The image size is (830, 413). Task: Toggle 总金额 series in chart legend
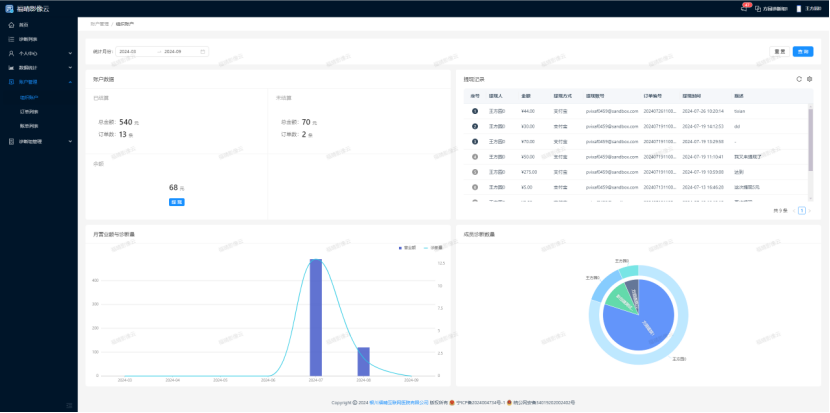(x=408, y=246)
